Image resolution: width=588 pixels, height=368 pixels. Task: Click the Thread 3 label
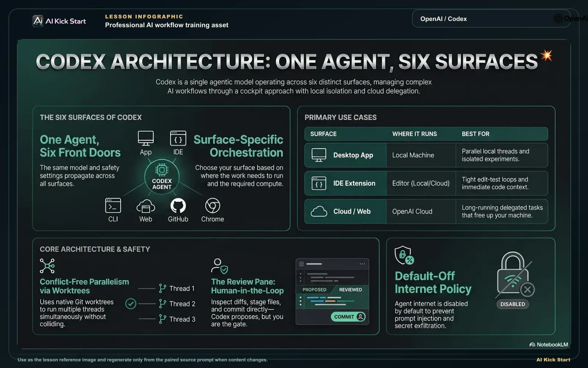tap(182, 319)
